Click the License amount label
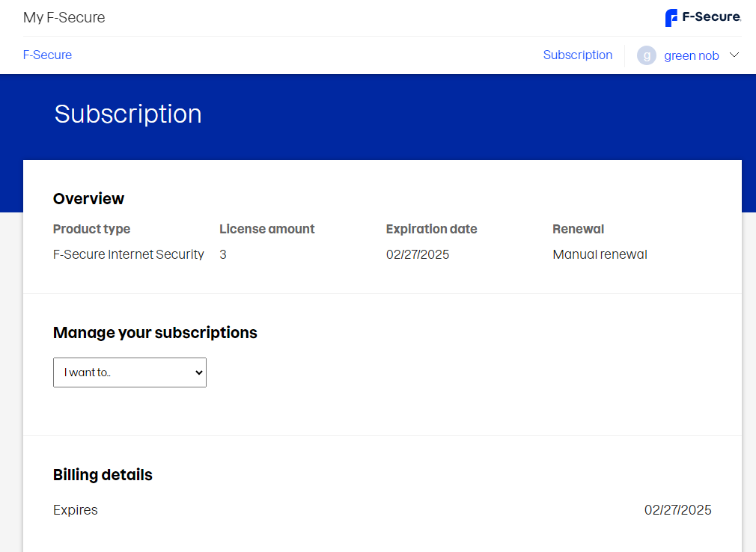The image size is (756, 552). [266, 229]
